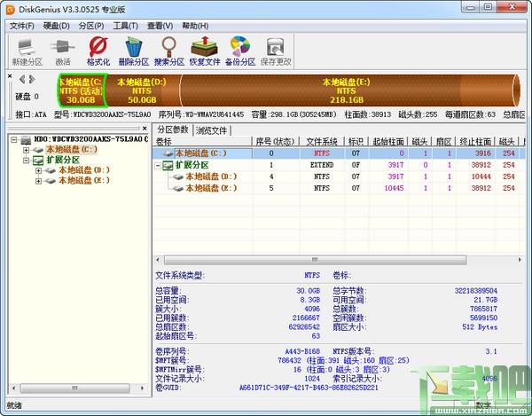
Task: Collapse the HD0 disk tree node
Action: [14, 139]
